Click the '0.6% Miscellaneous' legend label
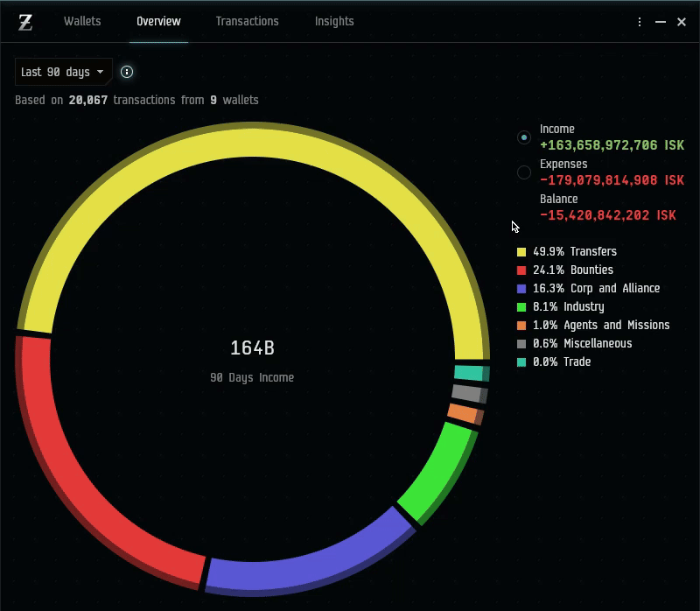 583,343
